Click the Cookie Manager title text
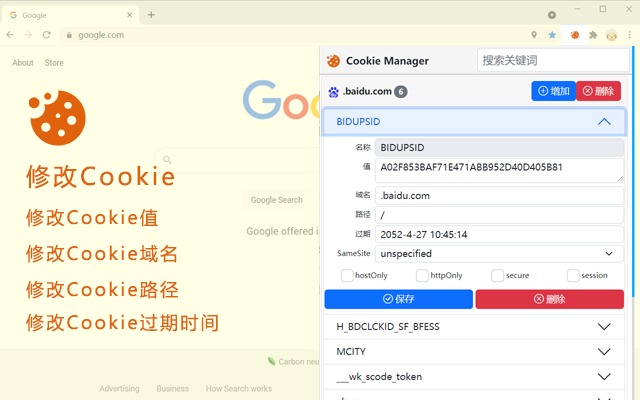The image size is (640, 400). click(387, 61)
